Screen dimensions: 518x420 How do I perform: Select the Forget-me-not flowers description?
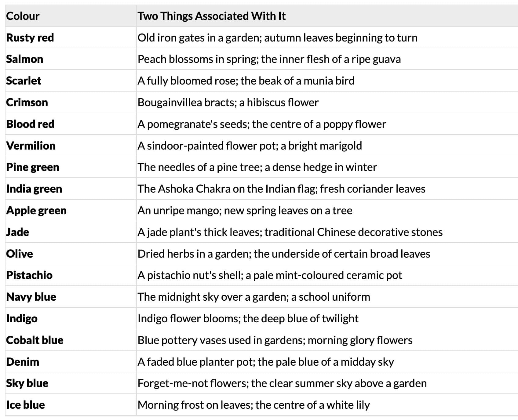282,383
